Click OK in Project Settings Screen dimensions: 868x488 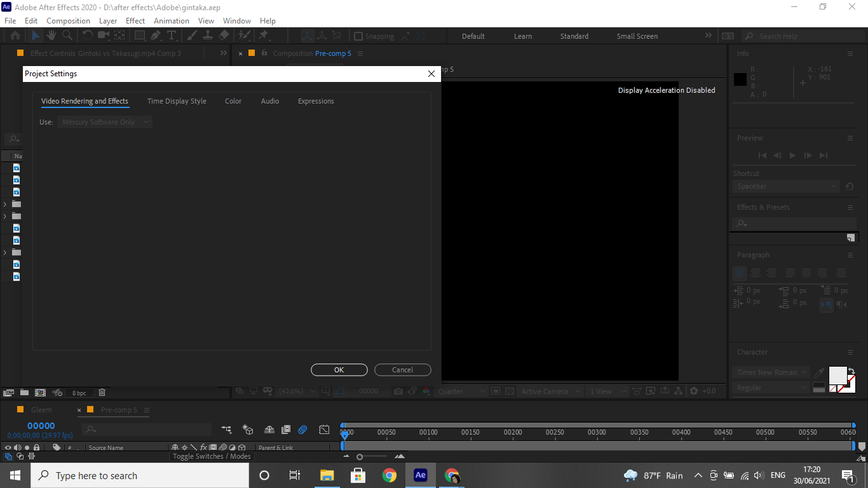pyautogui.click(x=339, y=370)
